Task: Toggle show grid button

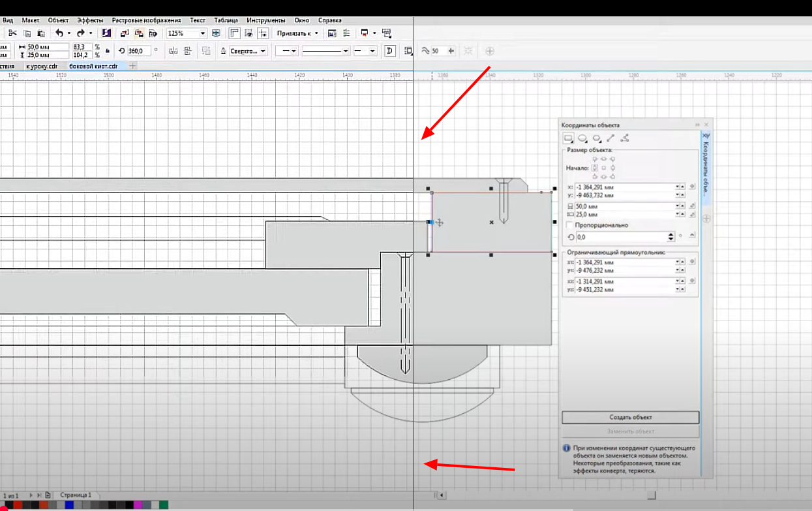Action: [x=249, y=33]
